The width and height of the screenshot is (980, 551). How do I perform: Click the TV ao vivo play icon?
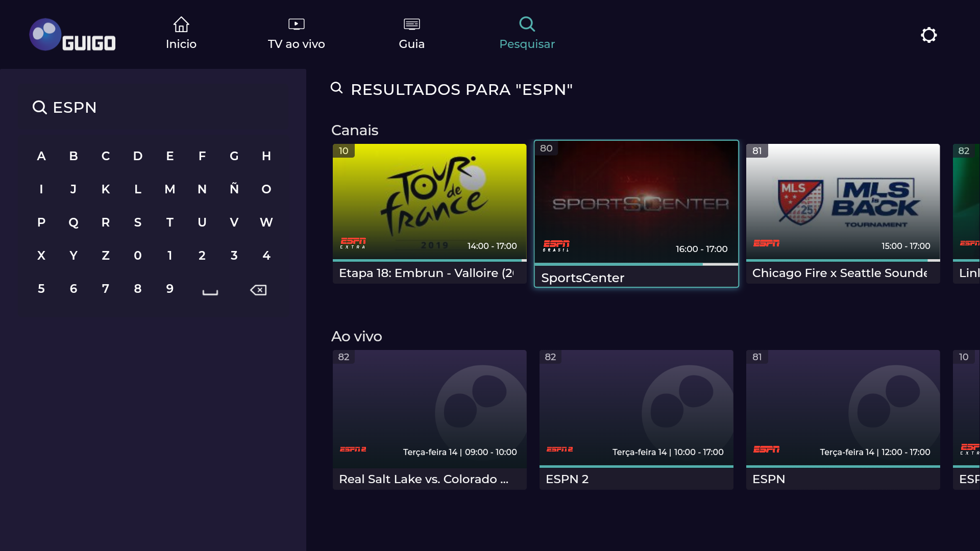(296, 24)
